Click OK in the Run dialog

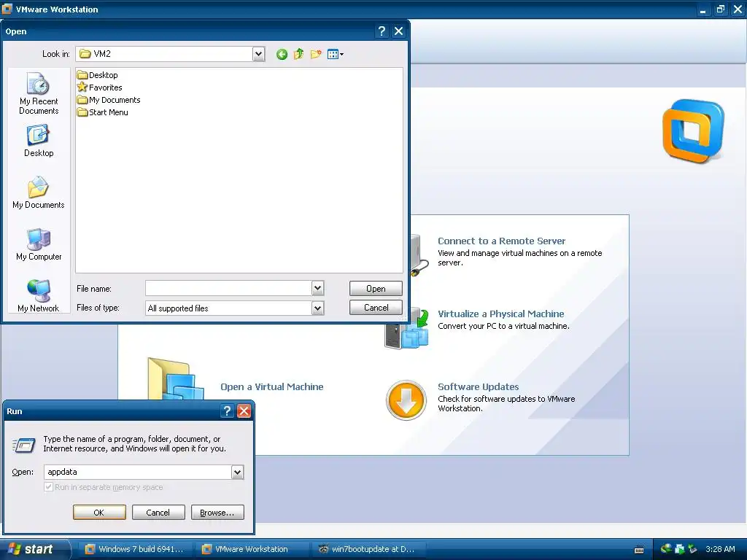[x=99, y=513]
